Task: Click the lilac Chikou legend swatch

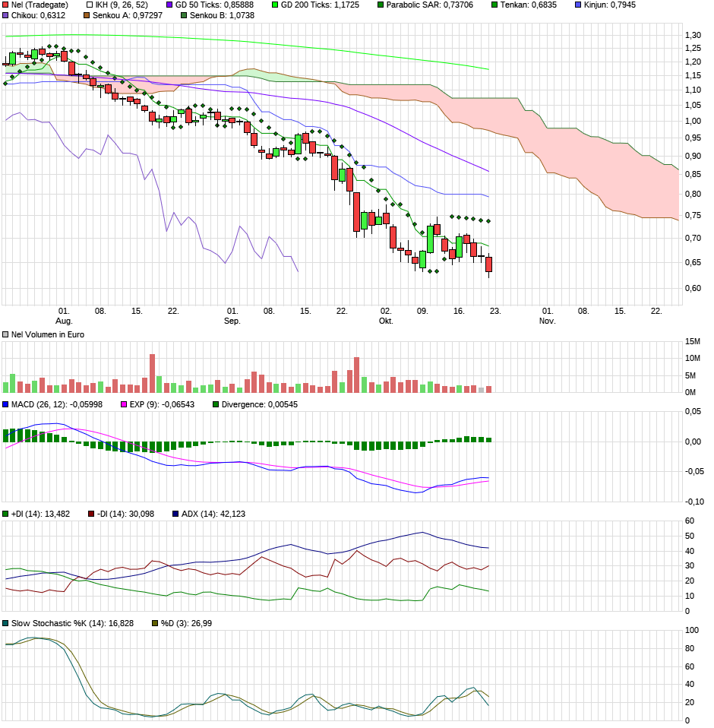Action: point(5,16)
